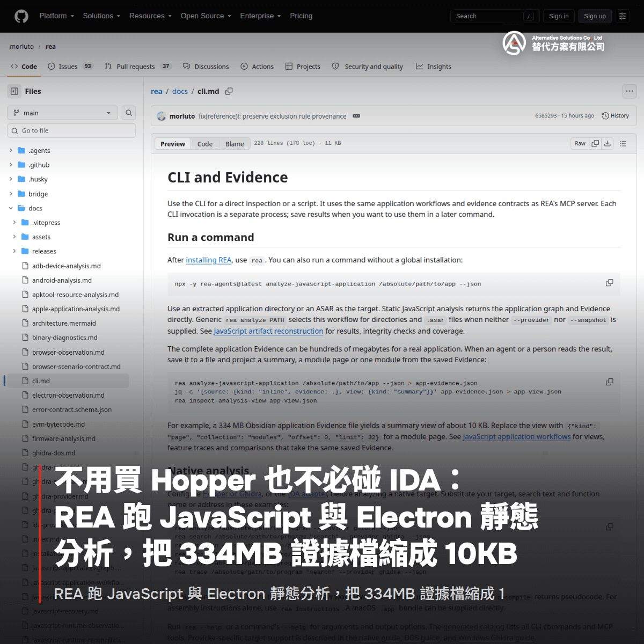644x644 pixels.
Task: Switch to the Projects tab
Action: click(303, 67)
